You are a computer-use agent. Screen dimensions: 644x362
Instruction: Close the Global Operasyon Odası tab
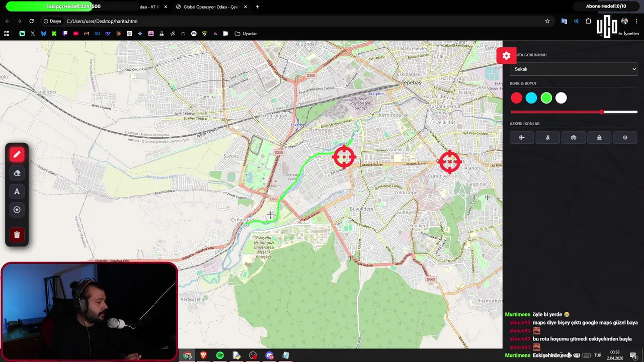pos(246,7)
